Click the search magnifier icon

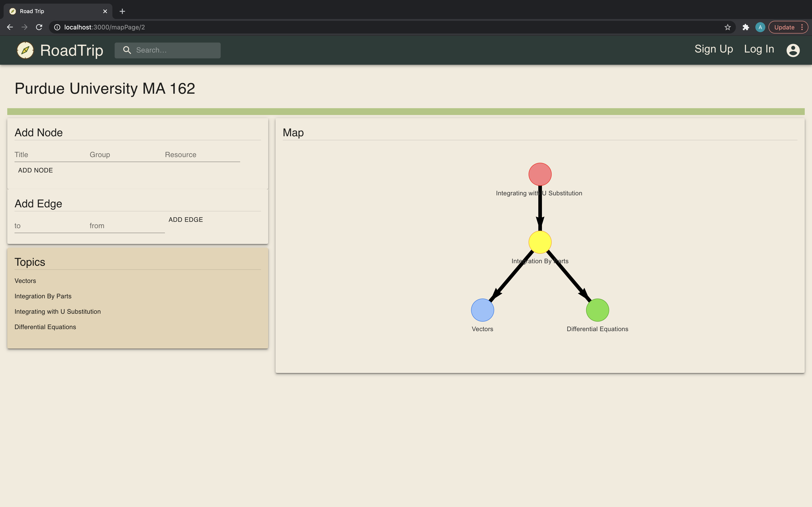127,50
